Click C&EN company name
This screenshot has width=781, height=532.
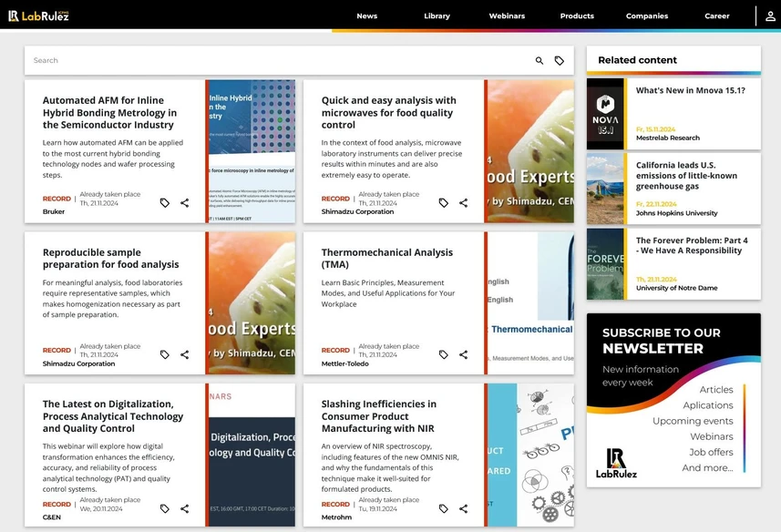(x=51, y=517)
